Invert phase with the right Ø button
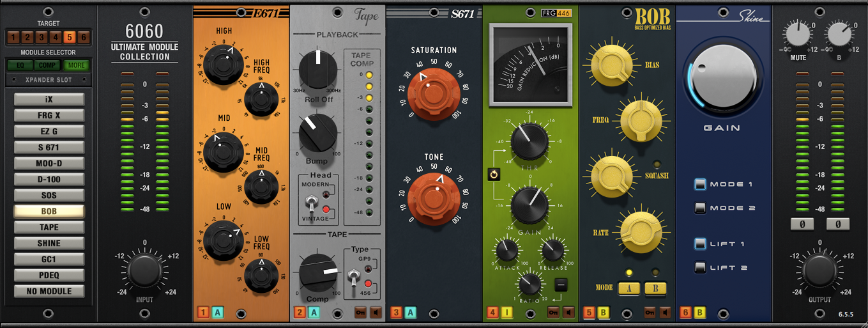The height and width of the screenshot is (328, 868). click(838, 224)
